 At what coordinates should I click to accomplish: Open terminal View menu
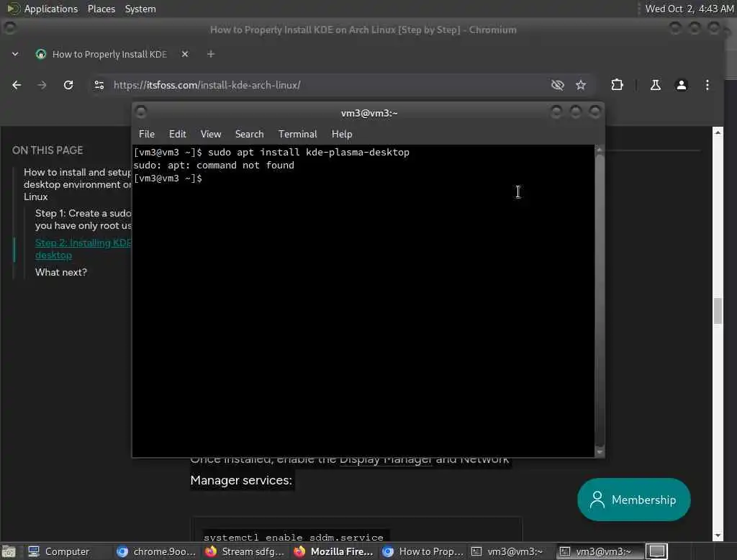pos(211,134)
